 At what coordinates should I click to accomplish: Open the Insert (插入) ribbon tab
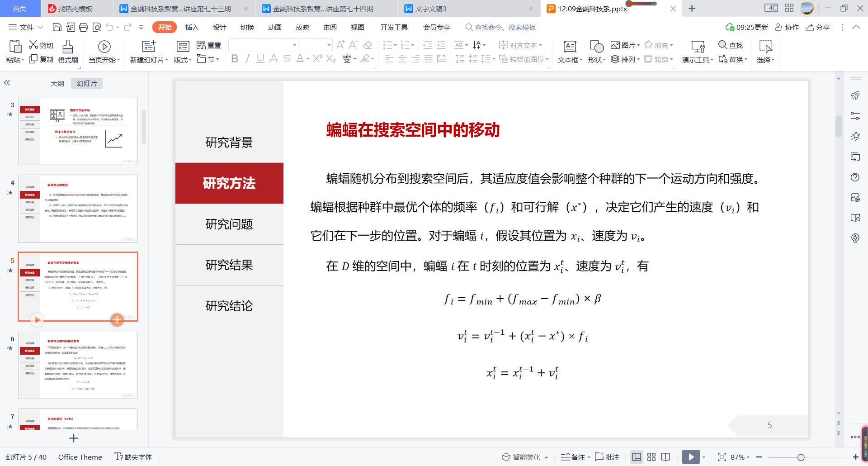192,27
